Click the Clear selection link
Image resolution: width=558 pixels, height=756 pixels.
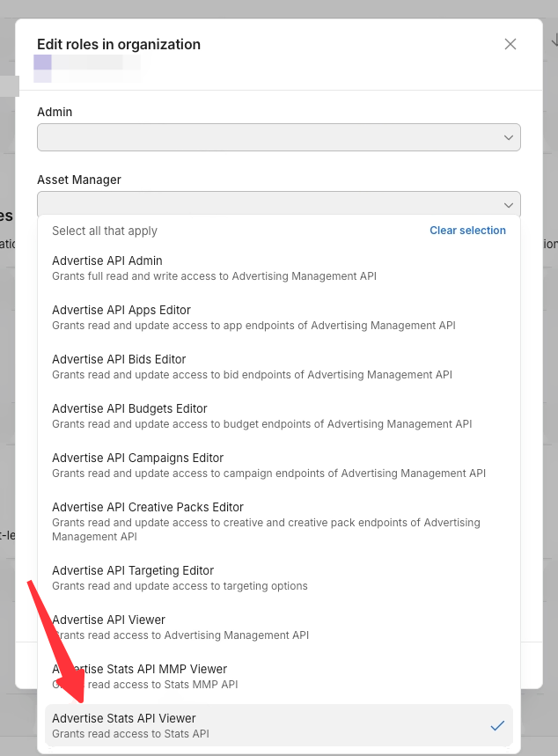467,231
